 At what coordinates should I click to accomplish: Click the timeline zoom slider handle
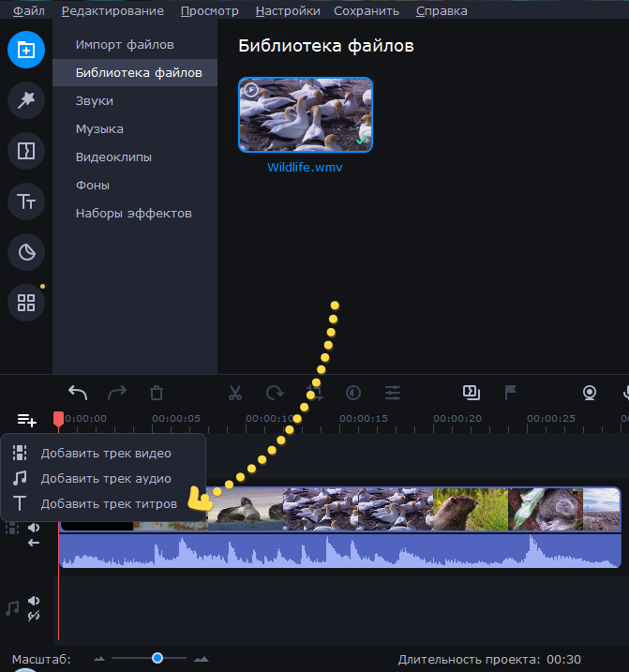[x=157, y=658]
